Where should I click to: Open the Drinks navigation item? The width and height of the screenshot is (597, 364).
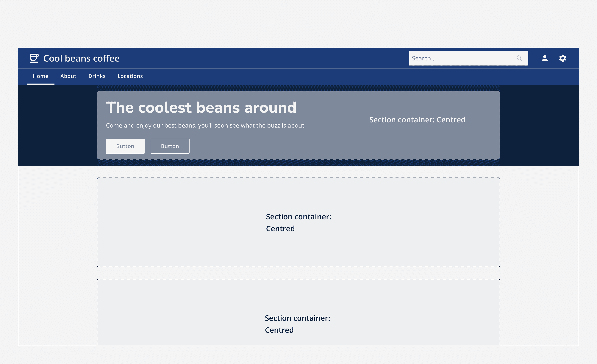[97, 76]
